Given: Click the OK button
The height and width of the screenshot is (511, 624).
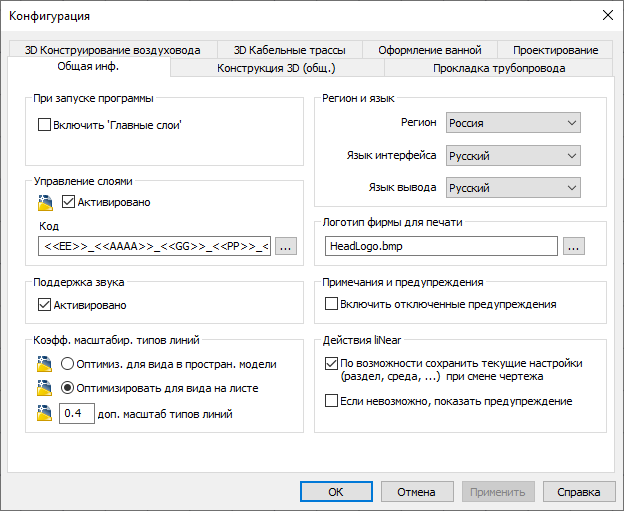Looking at the screenshot, I should click(x=336, y=492).
